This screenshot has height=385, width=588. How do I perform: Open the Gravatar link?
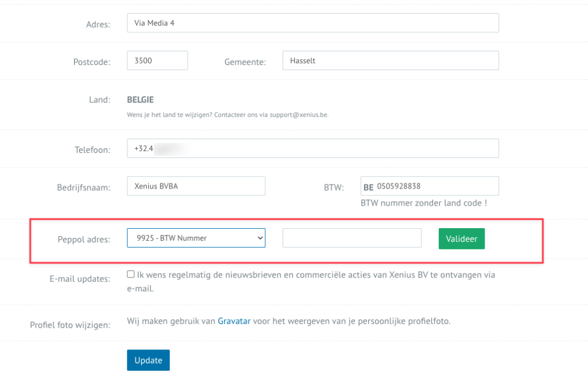pyautogui.click(x=234, y=321)
